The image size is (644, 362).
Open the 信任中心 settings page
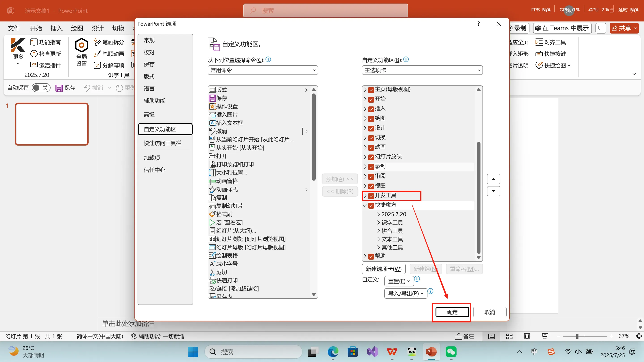click(154, 170)
